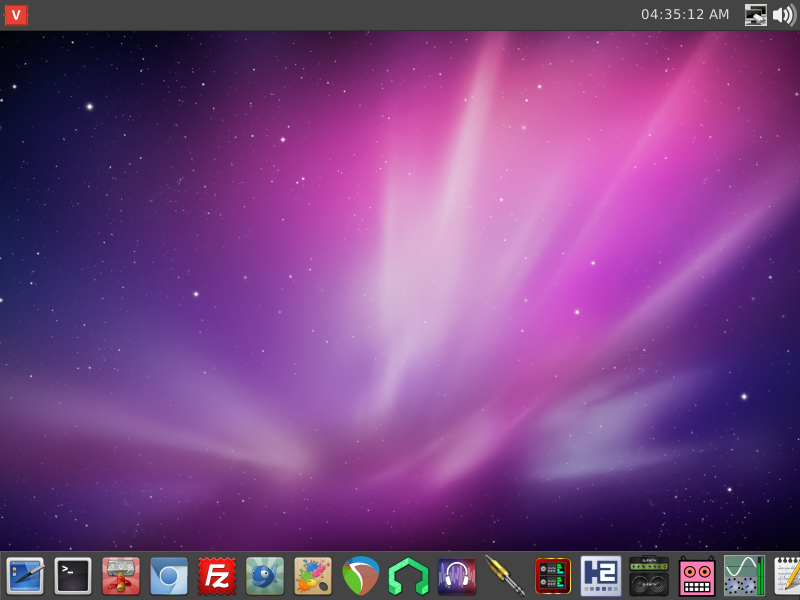Image resolution: width=800 pixels, height=600 pixels.
Task: Open the red hammer disk tool
Action: point(121,576)
